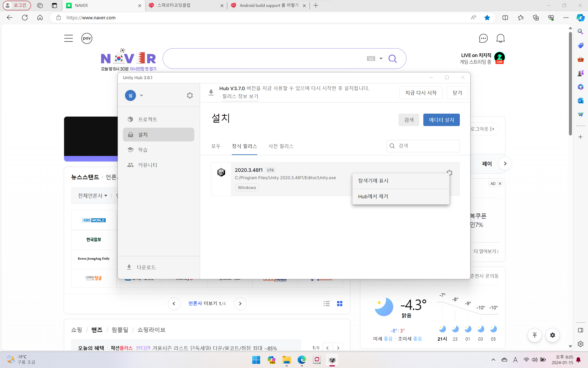Click the blue user avatar in Unity Hub
Image resolution: width=588 pixels, height=368 pixels.
pos(130,95)
